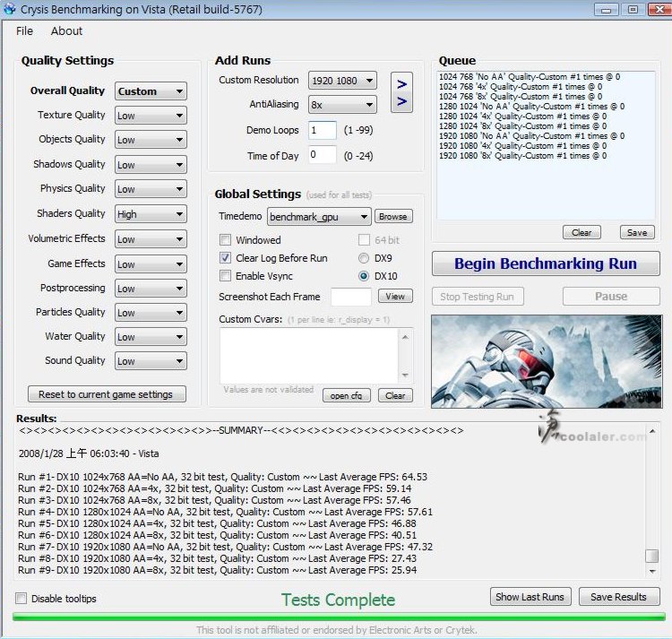Click Run #9 result line FPS 25.94

(218, 570)
